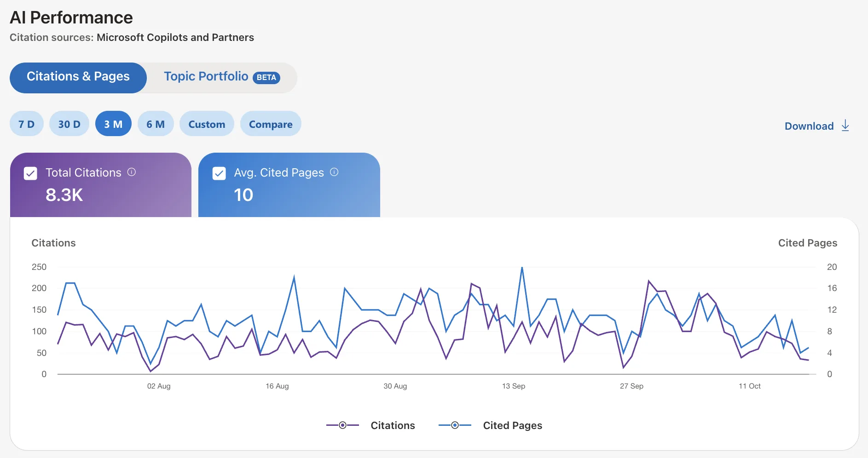Switch to the Citations & Pages tab

[78, 78]
